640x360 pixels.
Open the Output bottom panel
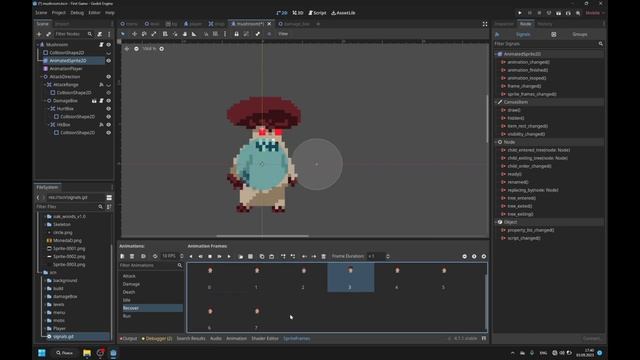(129, 338)
